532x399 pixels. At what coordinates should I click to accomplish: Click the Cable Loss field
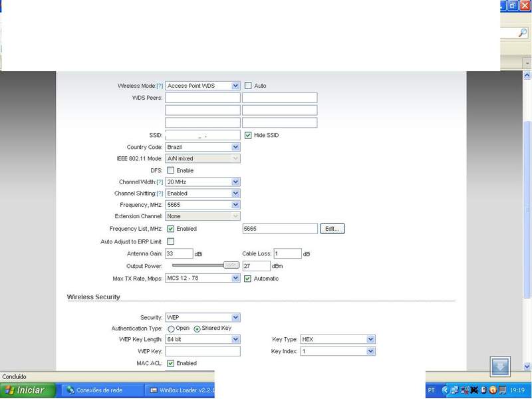click(x=288, y=253)
